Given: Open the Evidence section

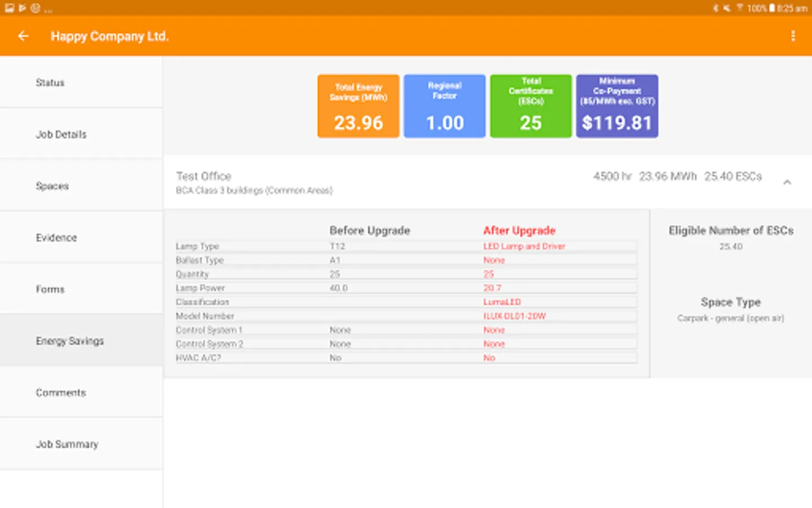Looking at the screenshot, I should (x=81, y=238).
